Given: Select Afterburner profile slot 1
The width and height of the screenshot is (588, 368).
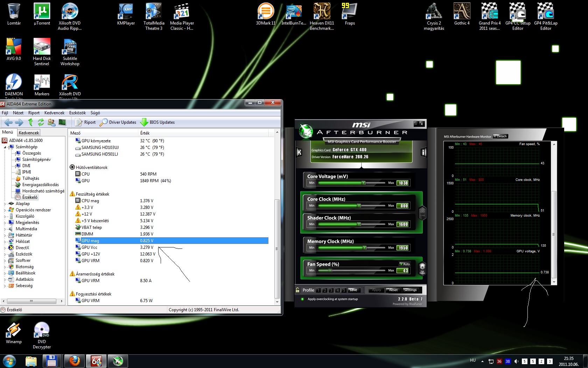Looking at the screenshot, I should pyautogui.click(x=318, y=290).
